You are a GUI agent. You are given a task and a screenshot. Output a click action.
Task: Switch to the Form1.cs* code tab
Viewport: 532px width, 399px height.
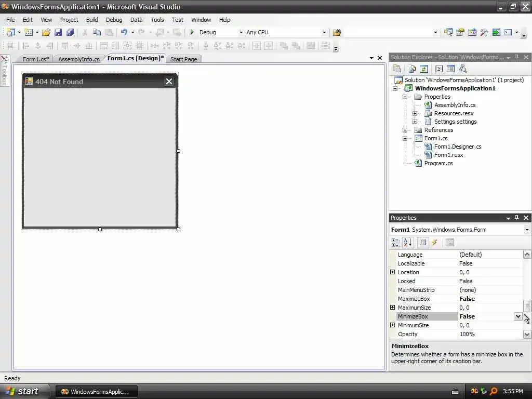(x=36, y=59)
